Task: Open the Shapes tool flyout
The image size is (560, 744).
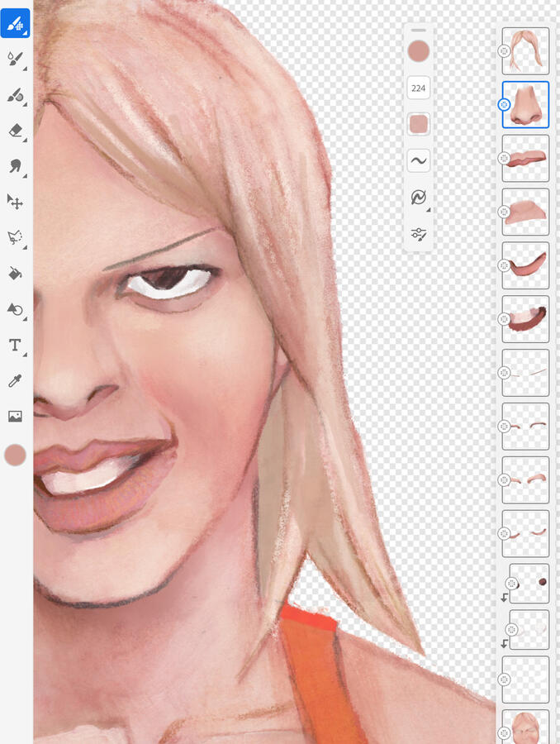Action: (x=15, y=310)
